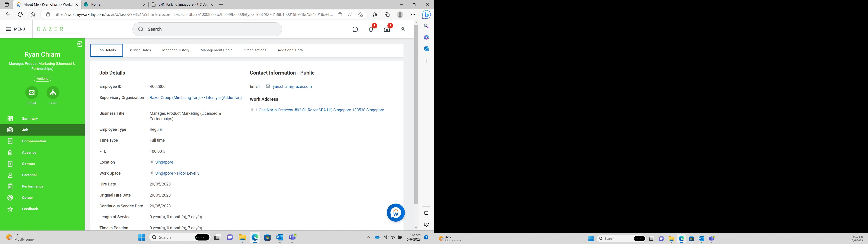
Task: Switch to the Service Dates tab
Action: tap(140, 50)
